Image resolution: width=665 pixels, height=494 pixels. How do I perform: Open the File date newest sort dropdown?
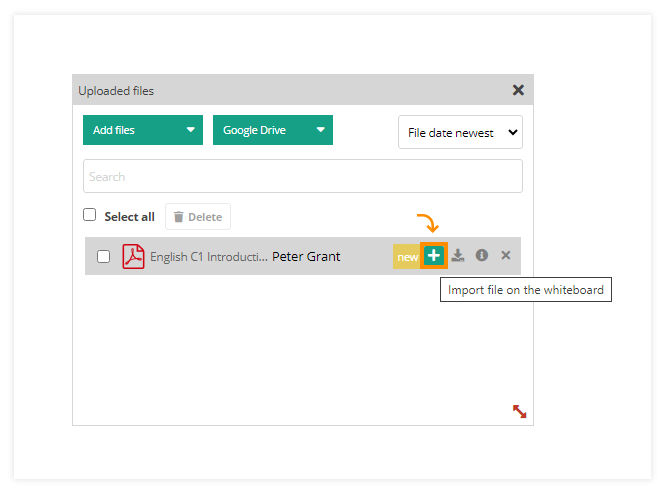point(460,133)
